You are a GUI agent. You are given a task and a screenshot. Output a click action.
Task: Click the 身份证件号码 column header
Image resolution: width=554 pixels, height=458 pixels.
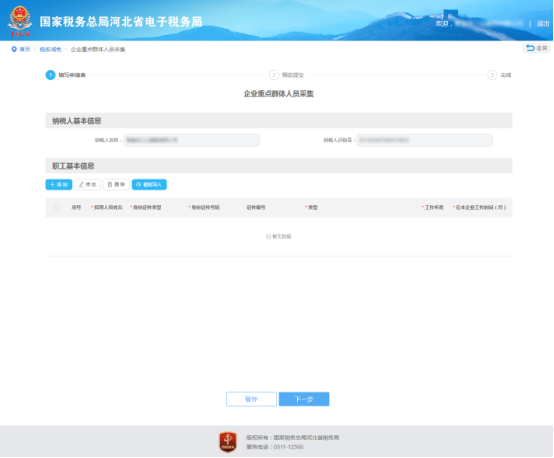204,207
